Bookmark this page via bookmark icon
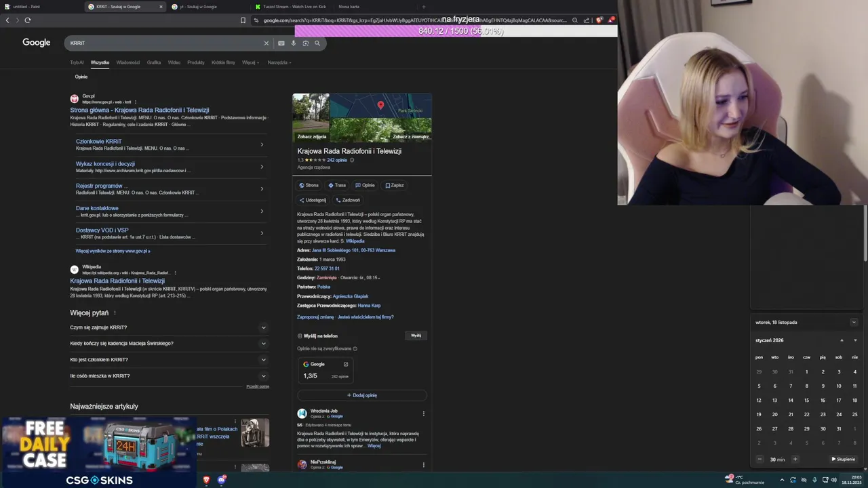This screenshot has height=488, width=868. (x=243, y=20)
